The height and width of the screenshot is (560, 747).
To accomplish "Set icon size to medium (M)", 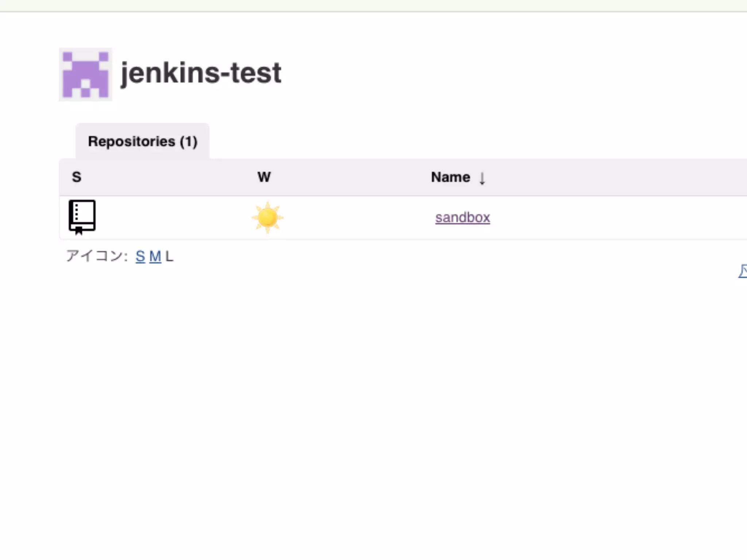I will [155, 256].
